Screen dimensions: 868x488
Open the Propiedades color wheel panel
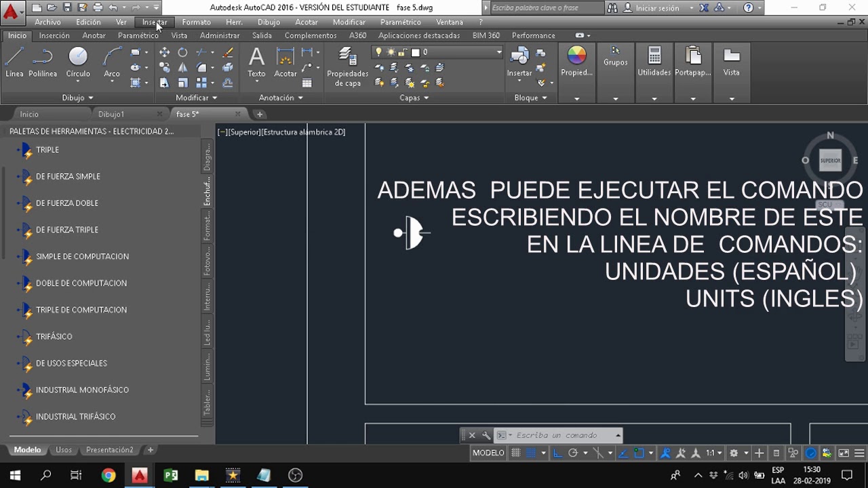pos(576,62)
